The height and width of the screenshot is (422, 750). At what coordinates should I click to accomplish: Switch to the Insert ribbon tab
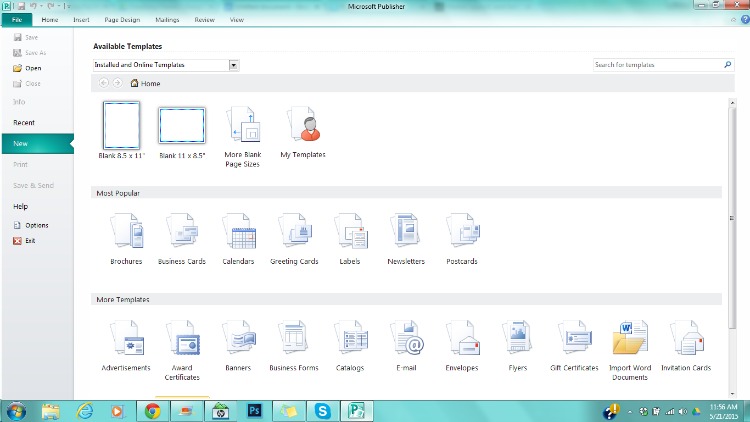[81, 20]
